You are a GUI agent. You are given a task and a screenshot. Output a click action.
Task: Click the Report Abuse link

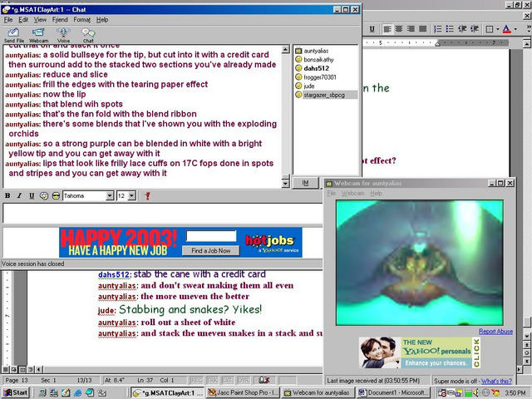(x=495, y=332)
